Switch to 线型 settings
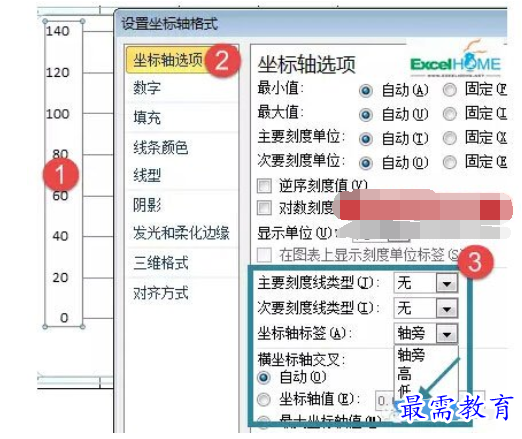The image size is (522, 439). pos(147,175)
